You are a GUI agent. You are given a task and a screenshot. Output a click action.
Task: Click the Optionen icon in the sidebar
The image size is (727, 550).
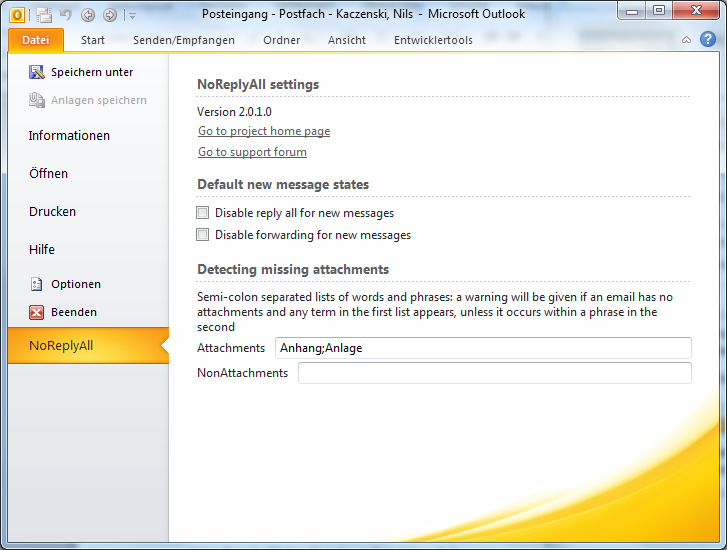(37, 284)
